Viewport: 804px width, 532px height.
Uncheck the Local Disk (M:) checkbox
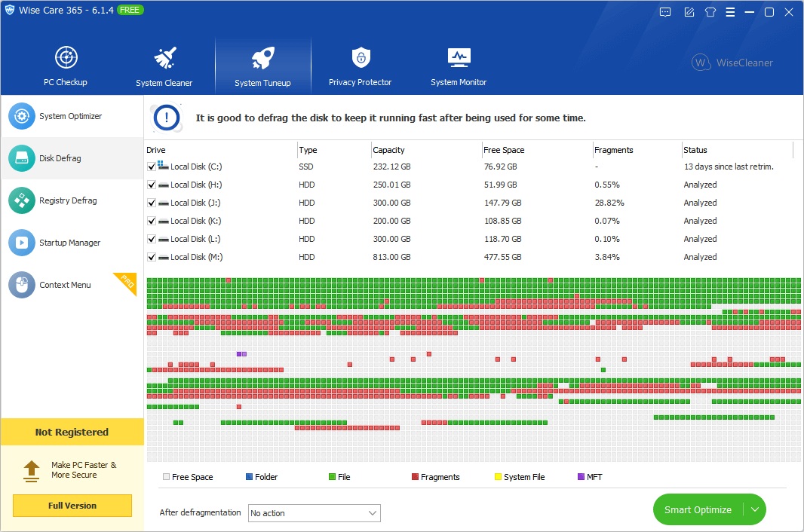[149, 256]
